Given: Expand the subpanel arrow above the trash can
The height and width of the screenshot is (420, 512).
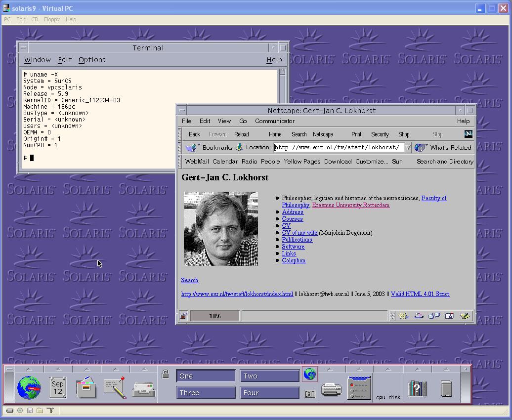Looking at the screenshot, I should point(446,369).
